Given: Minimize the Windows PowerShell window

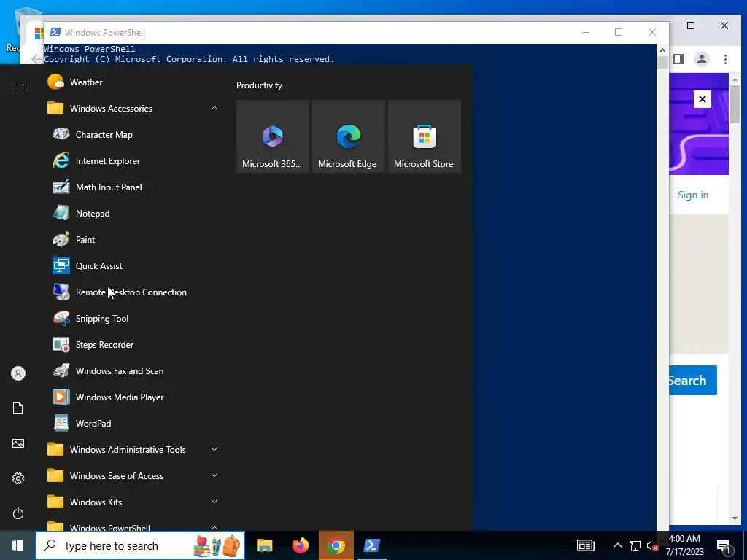Looking at the screenshot, I should click(586, 32).
